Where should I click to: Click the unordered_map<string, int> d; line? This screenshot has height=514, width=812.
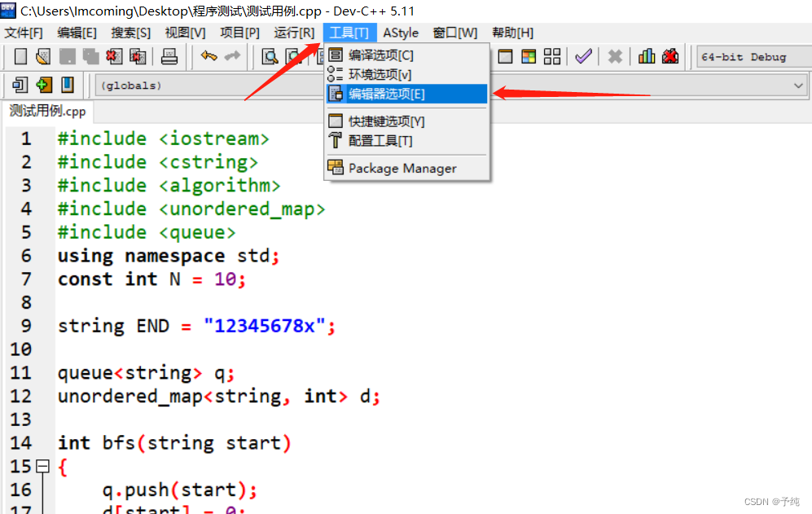click(220, 396)
